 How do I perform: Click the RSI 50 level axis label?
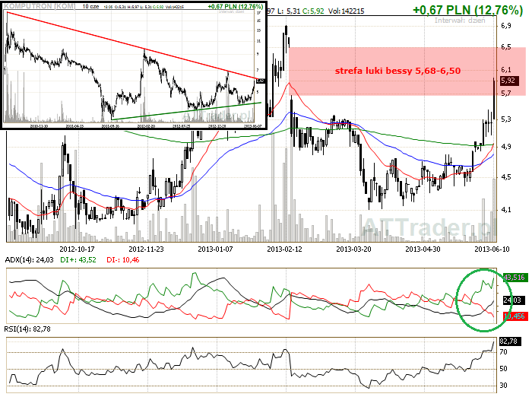[503, 369]
